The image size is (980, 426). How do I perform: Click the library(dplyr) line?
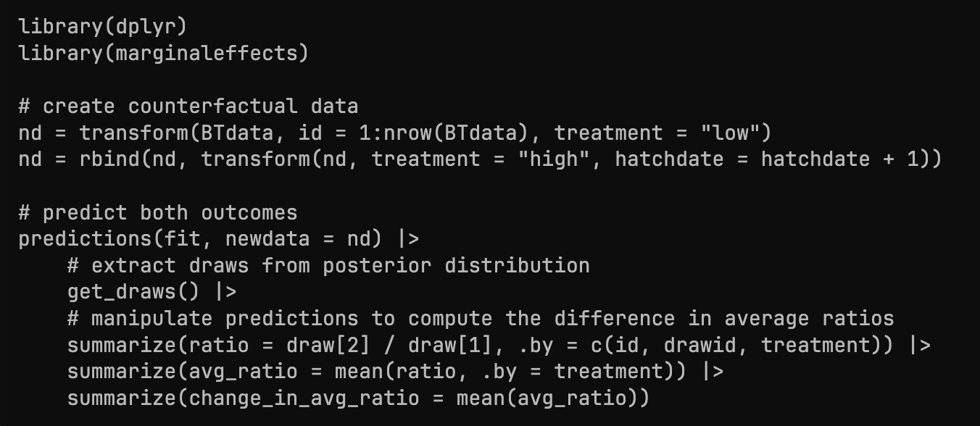click(x=102, y=27)
